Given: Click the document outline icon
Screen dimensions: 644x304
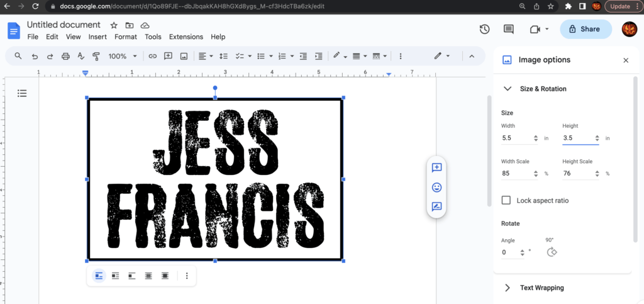Looking at the screenshot, I should pos(22,93).
